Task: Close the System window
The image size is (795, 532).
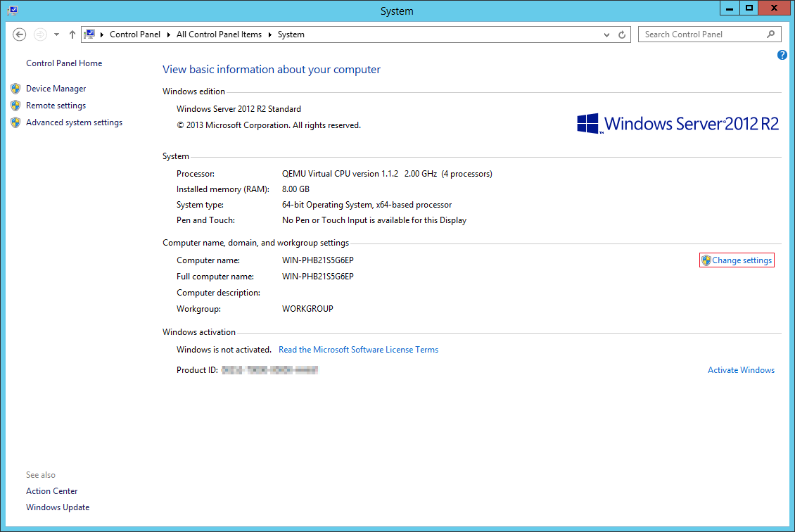Action: [774, 8]
